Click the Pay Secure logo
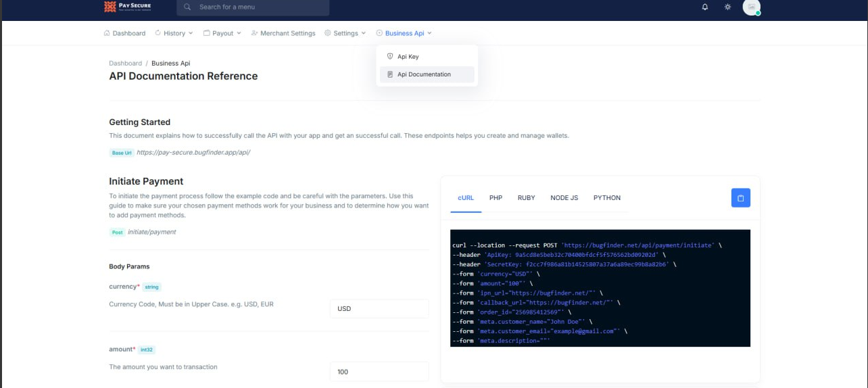This screenshot has height=388, width=868. (x=127, y=7)
